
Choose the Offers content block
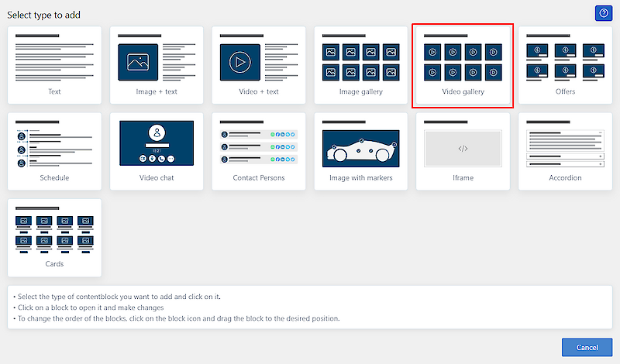(565, 65)
